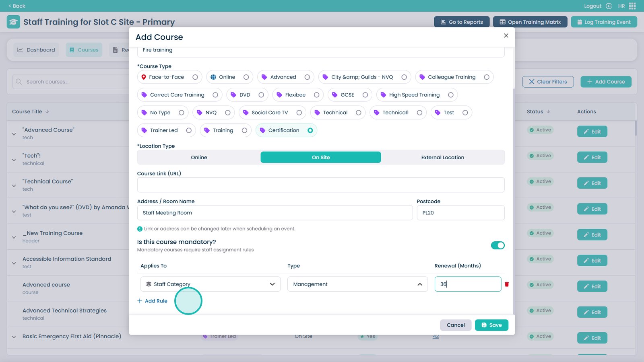The height and width of the screenshot is (362, 644).
Task: Click the Postcode field showing PL20
Action: [x=460, y=213]
